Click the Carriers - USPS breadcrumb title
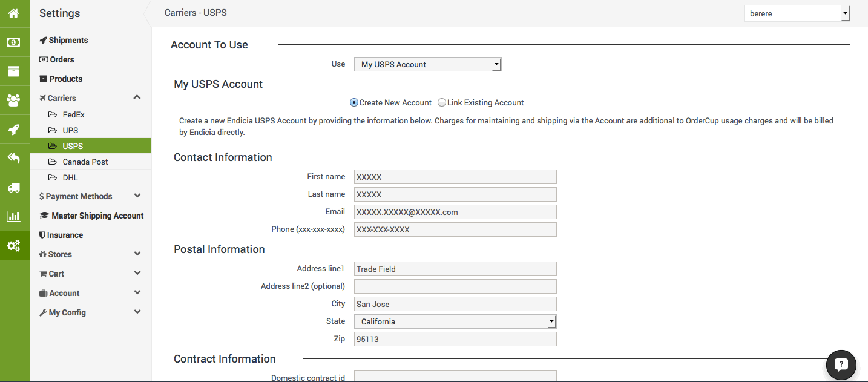868x382 pixels. (x=196, y=12)
